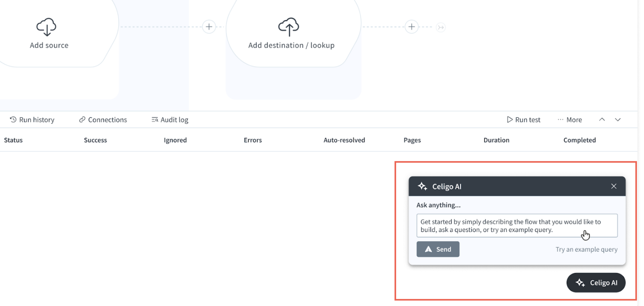Image resolution: width=644 pixels, height=306 pixels.
Task: Click the Errors column header
Action: 253,140
